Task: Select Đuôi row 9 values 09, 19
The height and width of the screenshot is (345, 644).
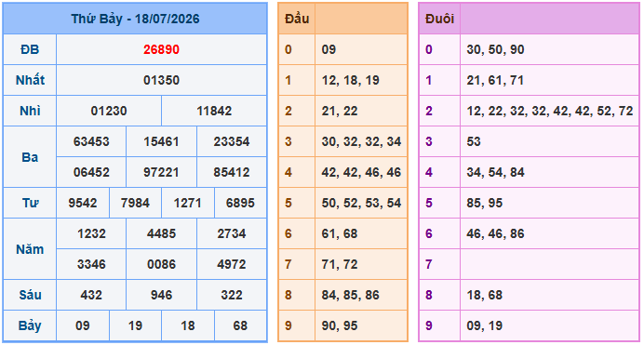Action: tap(485, 325)
